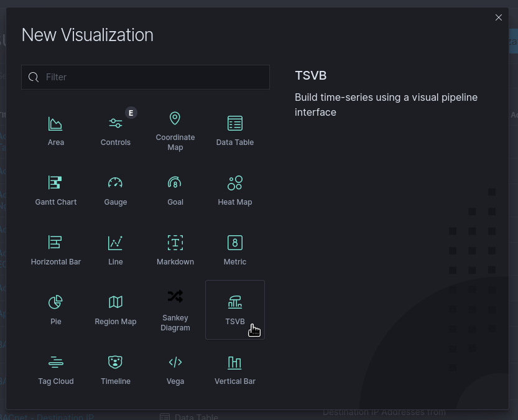Open the Controls experimental visualization

pos(116,129)
